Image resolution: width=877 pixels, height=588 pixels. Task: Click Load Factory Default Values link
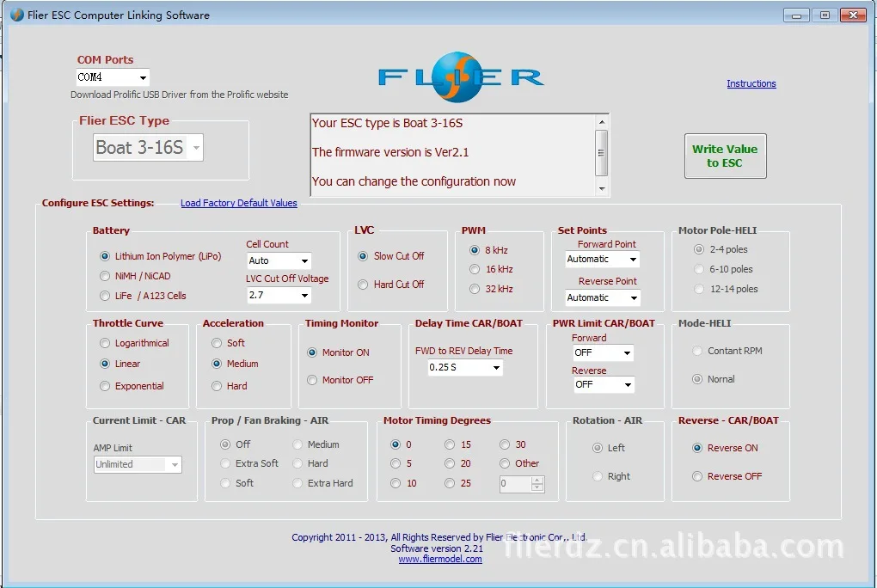(x=239, y=203)
